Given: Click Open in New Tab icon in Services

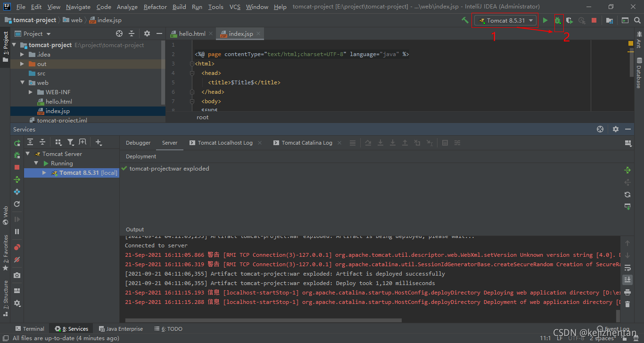Looking at the screenshot, I should 83,142.
